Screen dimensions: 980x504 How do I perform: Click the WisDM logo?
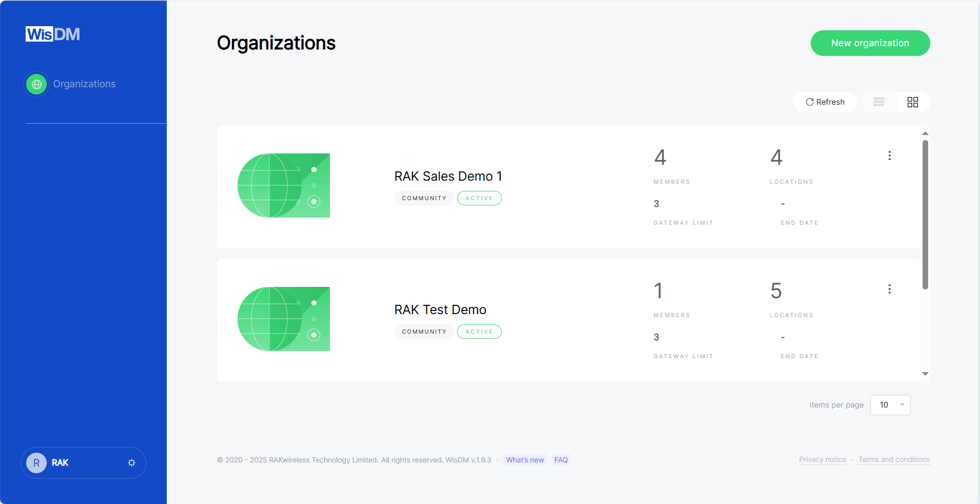click(x=52, y=33)
